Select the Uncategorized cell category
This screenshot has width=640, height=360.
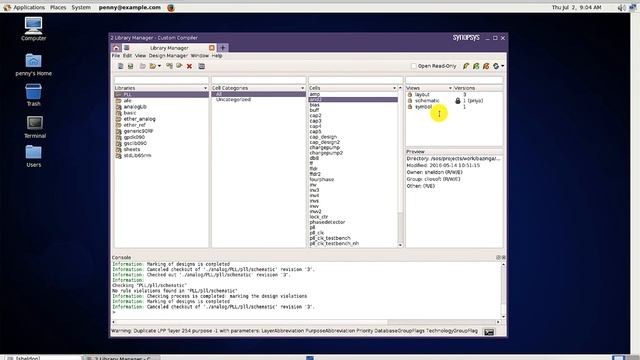pos(233,100)
